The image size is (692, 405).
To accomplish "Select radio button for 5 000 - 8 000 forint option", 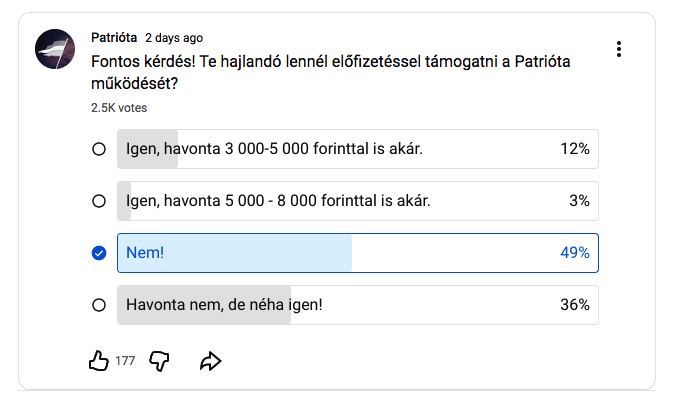I will 99,201.
